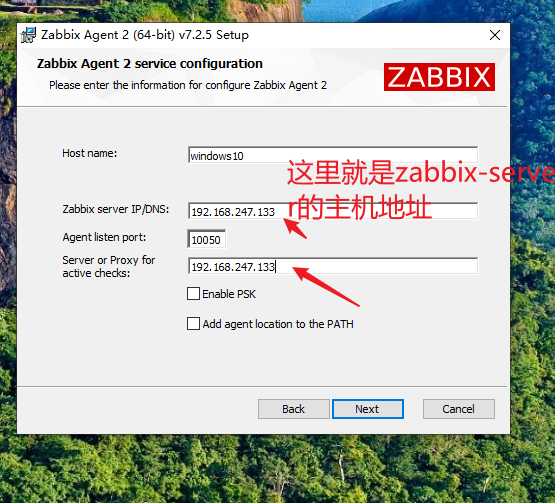Proceed by clicking Next
The height and width of the screenshot is (503, 555).
pyautogui.click(x=368, y=409)
